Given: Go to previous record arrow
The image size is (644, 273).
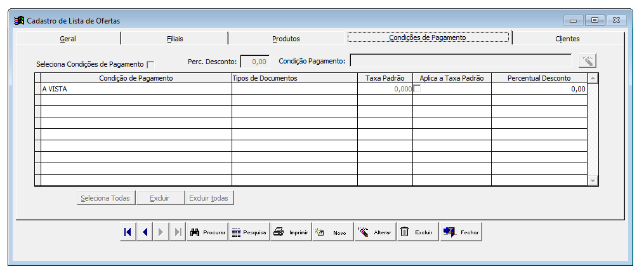Looking at the screenshot, I should (144, 232).
